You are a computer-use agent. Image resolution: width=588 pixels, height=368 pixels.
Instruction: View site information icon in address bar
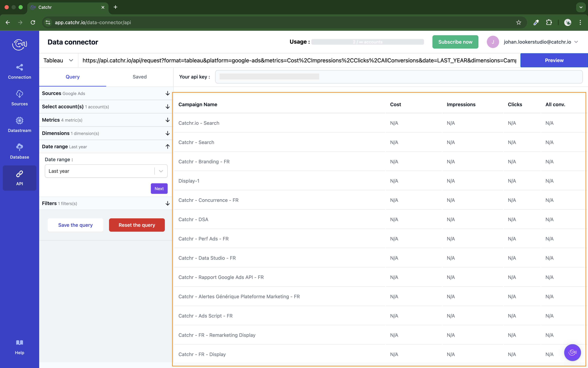[48, 22]
